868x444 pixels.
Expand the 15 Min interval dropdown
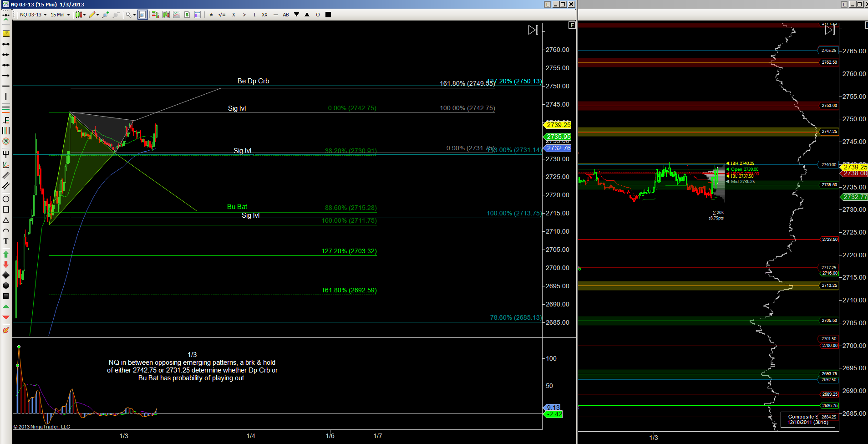pyautogui.click(x=60, y=15)
